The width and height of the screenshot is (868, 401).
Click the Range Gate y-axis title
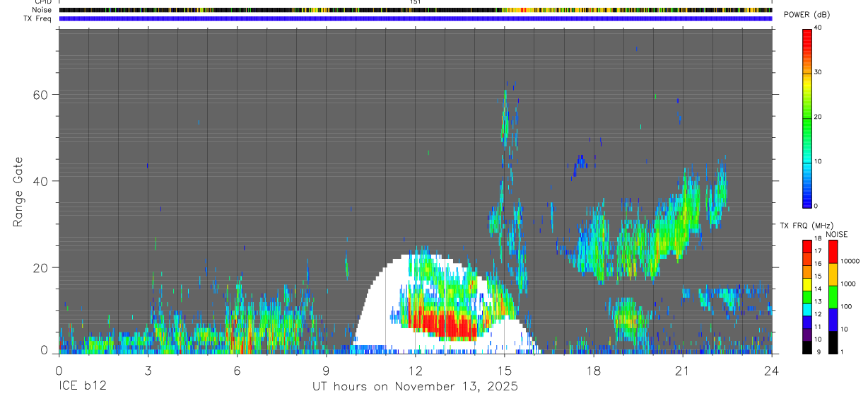click(19, 192)
